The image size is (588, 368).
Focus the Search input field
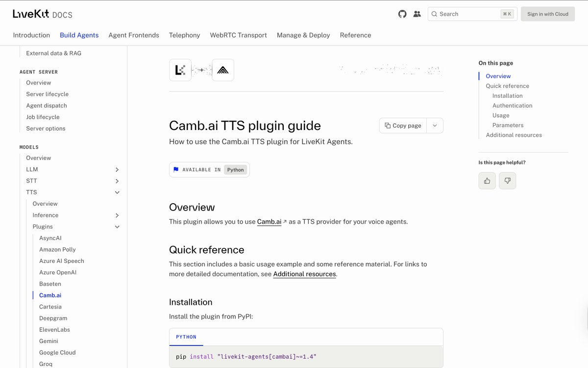click(x=472, y=14)
